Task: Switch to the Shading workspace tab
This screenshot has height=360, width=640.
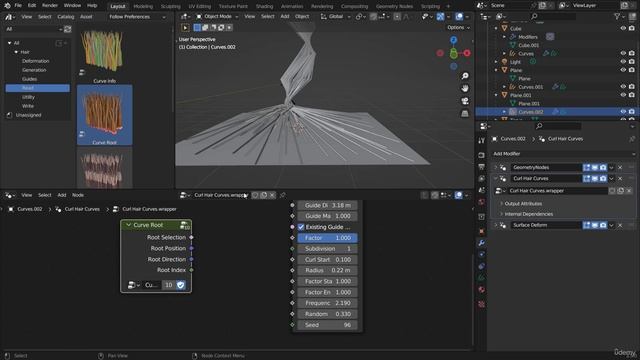Action: point(264,6)
